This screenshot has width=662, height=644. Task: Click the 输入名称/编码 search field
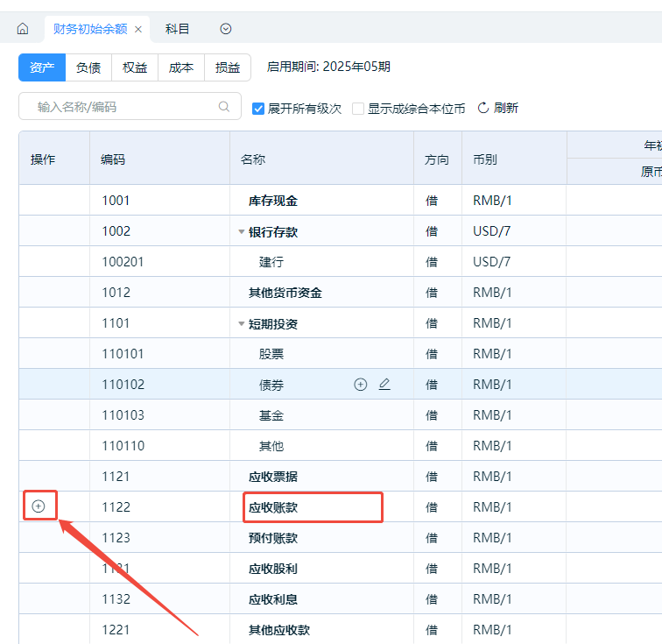[x=123, y=107]
